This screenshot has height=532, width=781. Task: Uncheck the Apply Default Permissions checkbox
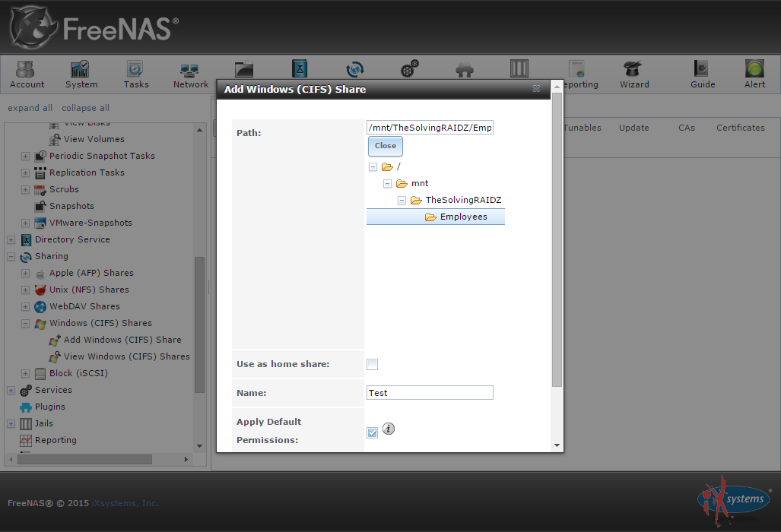372,432
